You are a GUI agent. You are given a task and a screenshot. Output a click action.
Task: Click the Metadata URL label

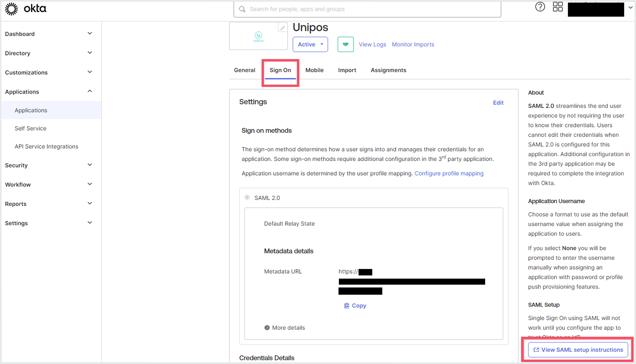283,271
